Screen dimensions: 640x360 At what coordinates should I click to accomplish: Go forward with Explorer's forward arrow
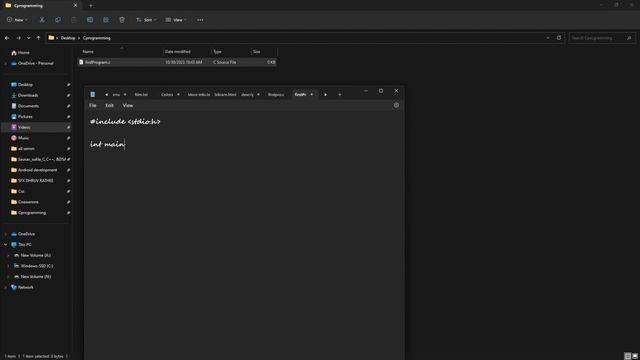tap(18, 38)
